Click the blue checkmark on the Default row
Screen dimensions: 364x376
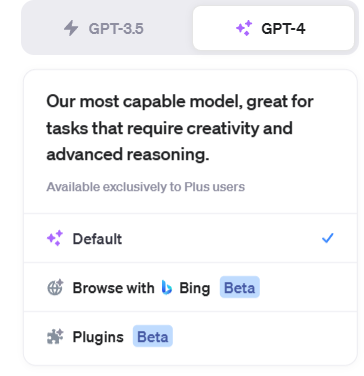(328, 238)
